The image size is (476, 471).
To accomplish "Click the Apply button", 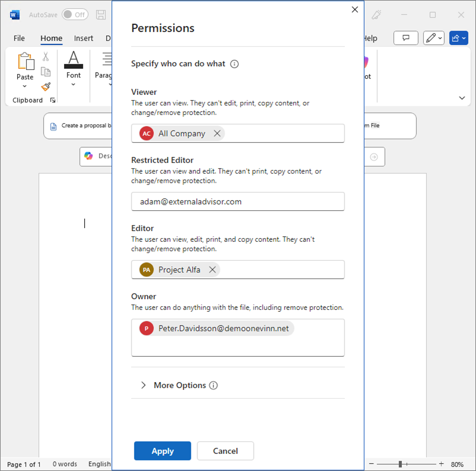I will (x=162, y=451).
